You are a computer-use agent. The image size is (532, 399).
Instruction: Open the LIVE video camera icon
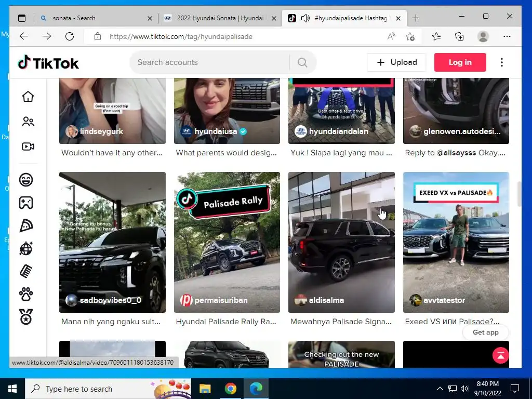28,147
